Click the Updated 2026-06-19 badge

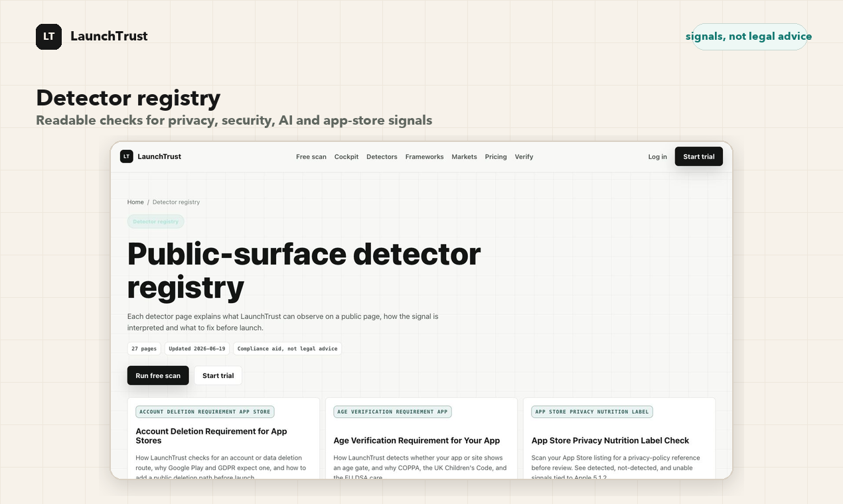coord(197,349)
